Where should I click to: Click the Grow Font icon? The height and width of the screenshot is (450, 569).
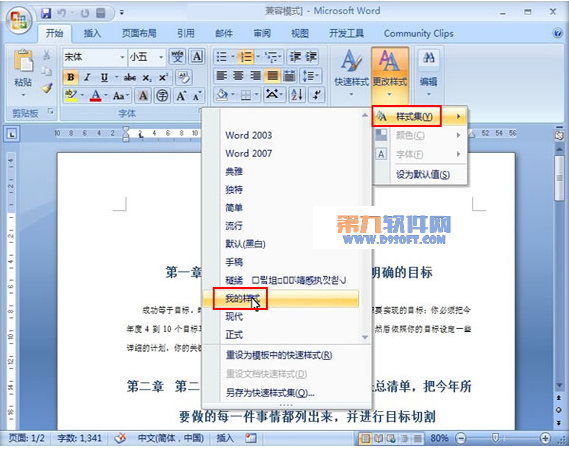point(180,95)
